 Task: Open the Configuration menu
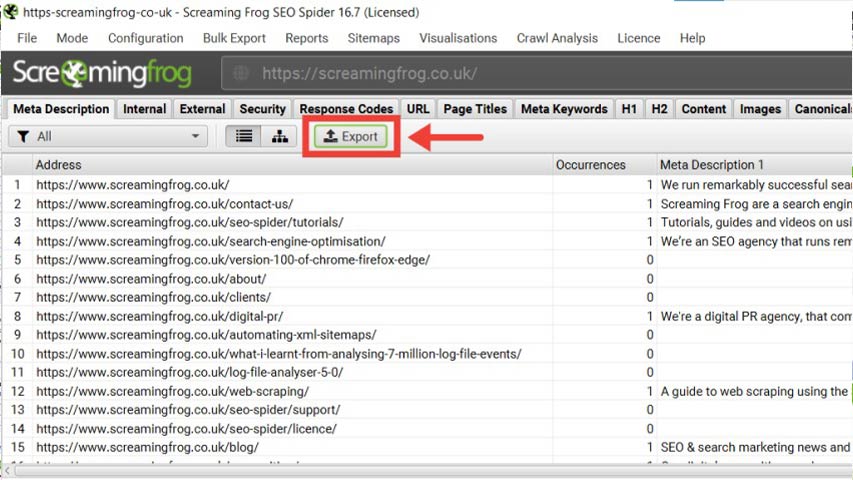pyautogui.click(x=146, y=38)
